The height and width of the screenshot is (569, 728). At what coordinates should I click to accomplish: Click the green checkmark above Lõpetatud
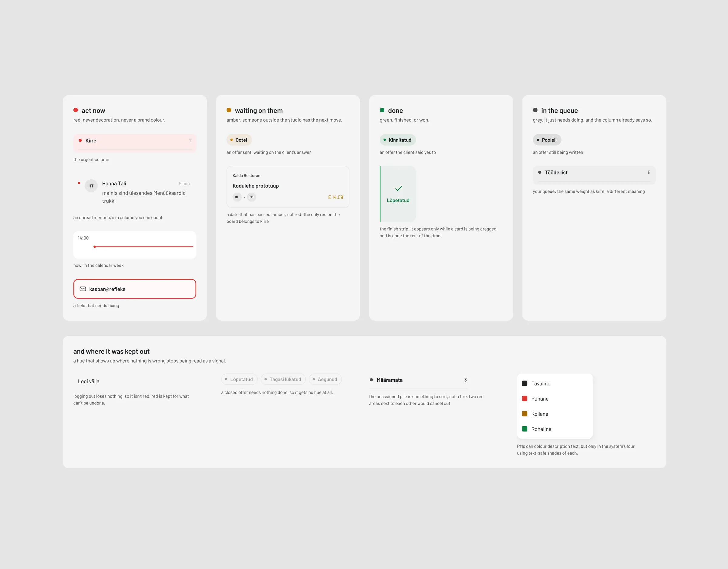click(398, 188)
